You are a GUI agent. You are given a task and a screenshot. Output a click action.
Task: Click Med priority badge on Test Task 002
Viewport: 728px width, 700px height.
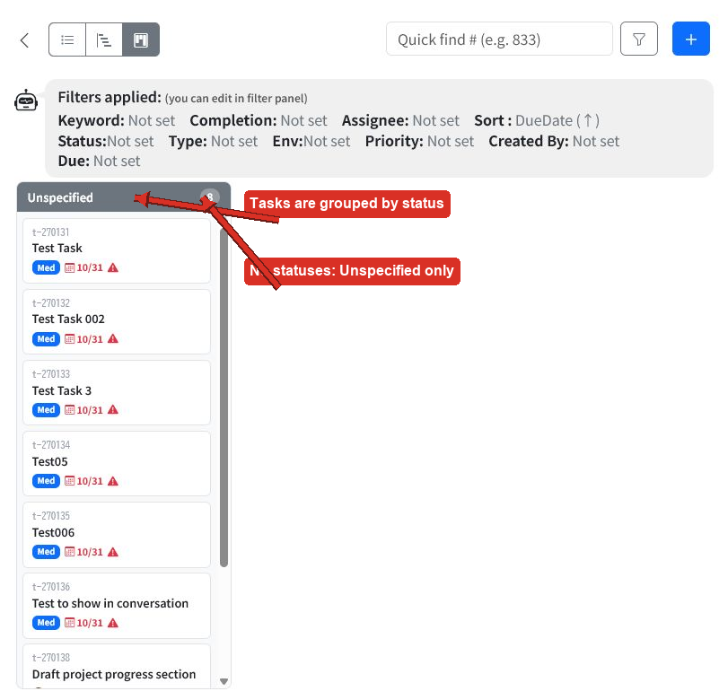click(x=46, y=339)
